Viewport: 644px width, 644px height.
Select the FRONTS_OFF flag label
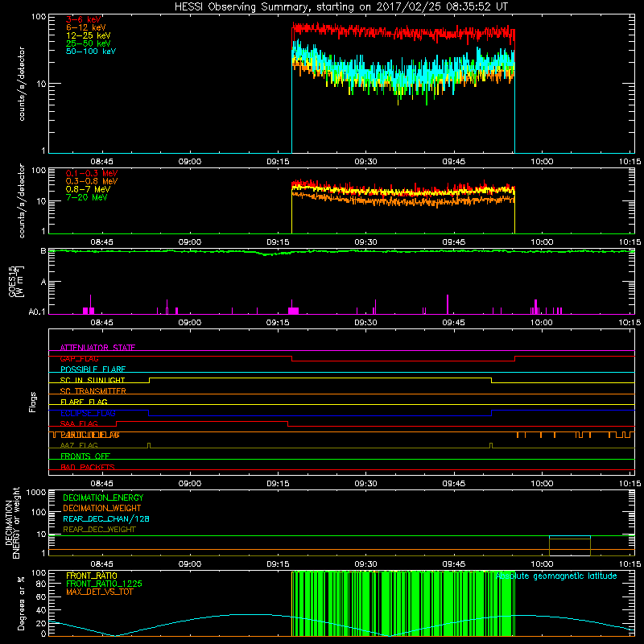[x=85, y=456]
